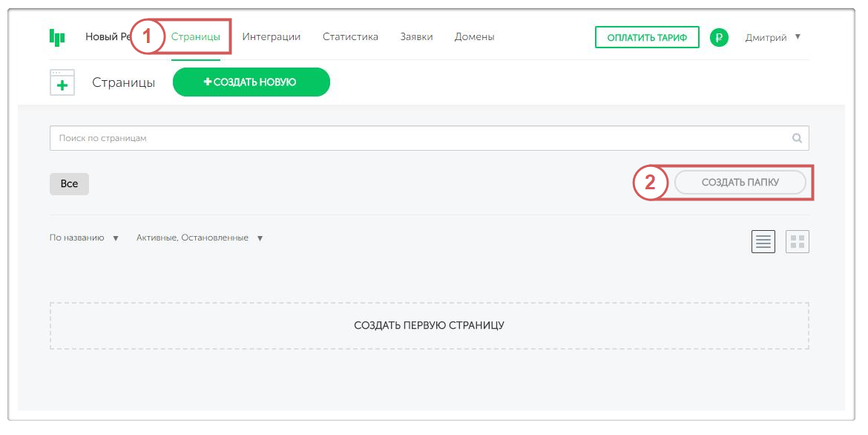Click the Создать первую страницу placeholder
This screenshot has width=868, height=435.
429,325
